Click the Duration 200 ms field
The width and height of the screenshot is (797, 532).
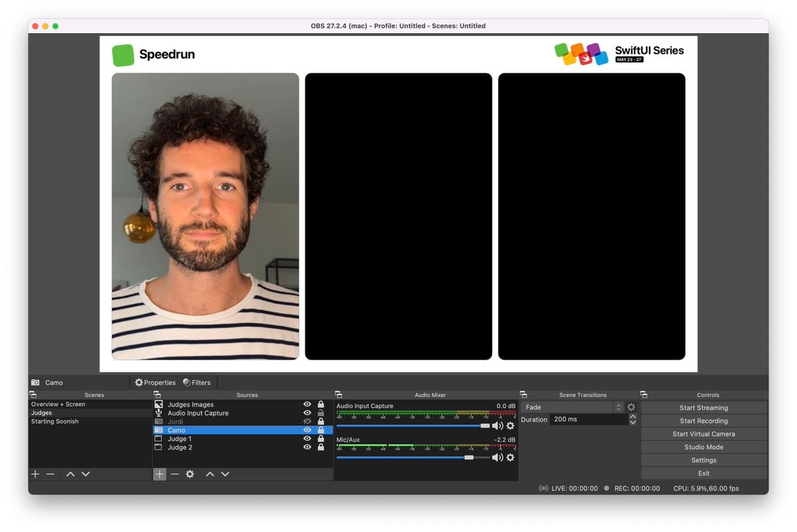pyautogui.click(x=588, y=420)
